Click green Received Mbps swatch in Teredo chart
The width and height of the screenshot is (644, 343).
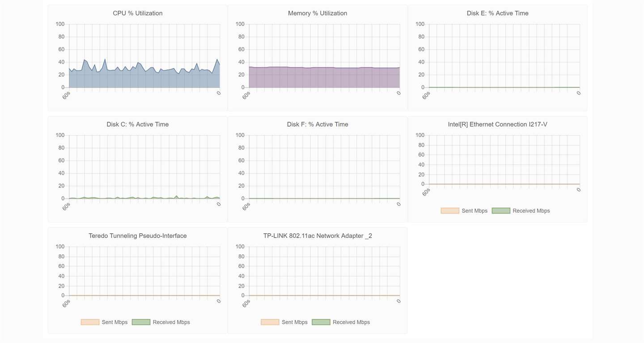coord(141,322)
